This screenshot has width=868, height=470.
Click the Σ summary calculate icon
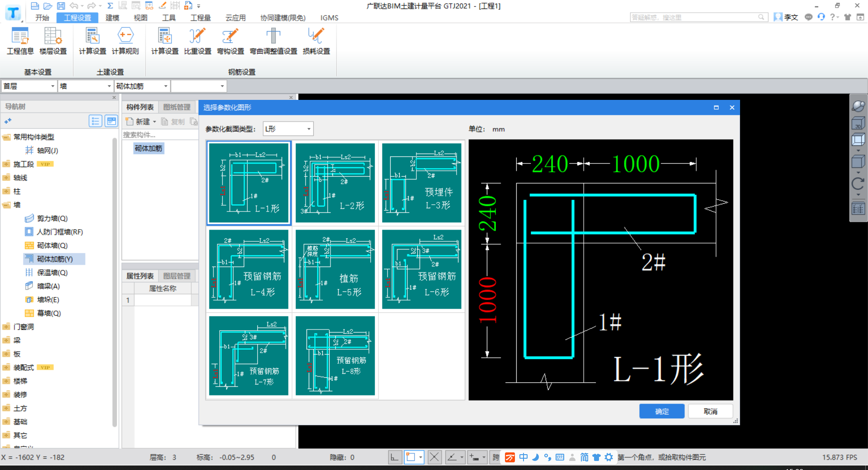coord(110,6)
